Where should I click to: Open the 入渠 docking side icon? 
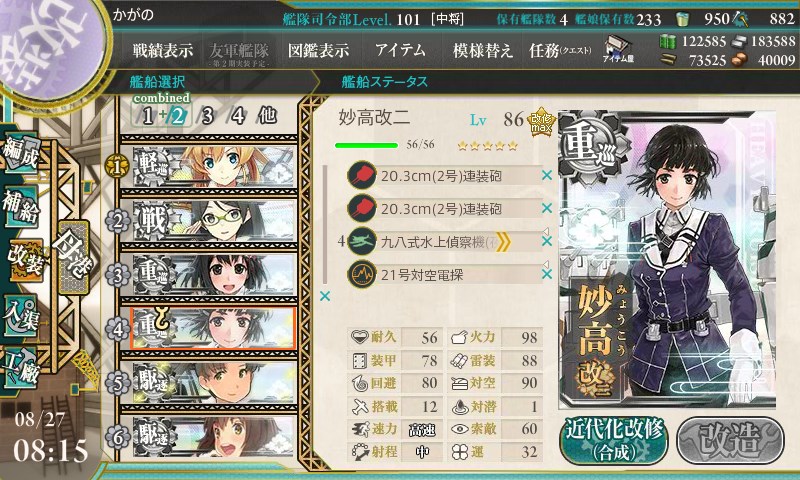[x=20, y=314]
